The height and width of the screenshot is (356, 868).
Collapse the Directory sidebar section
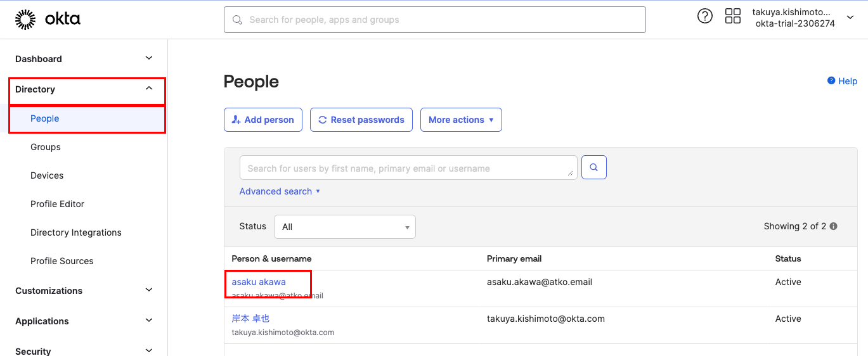pos(149,89)
